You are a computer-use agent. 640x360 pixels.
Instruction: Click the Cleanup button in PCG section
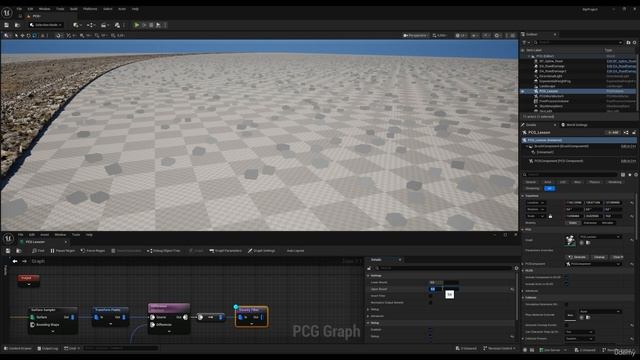(599, 257)
